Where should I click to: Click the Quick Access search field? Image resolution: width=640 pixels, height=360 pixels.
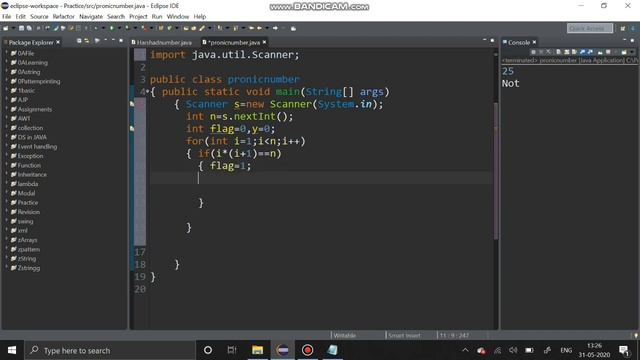coord(590,28)
